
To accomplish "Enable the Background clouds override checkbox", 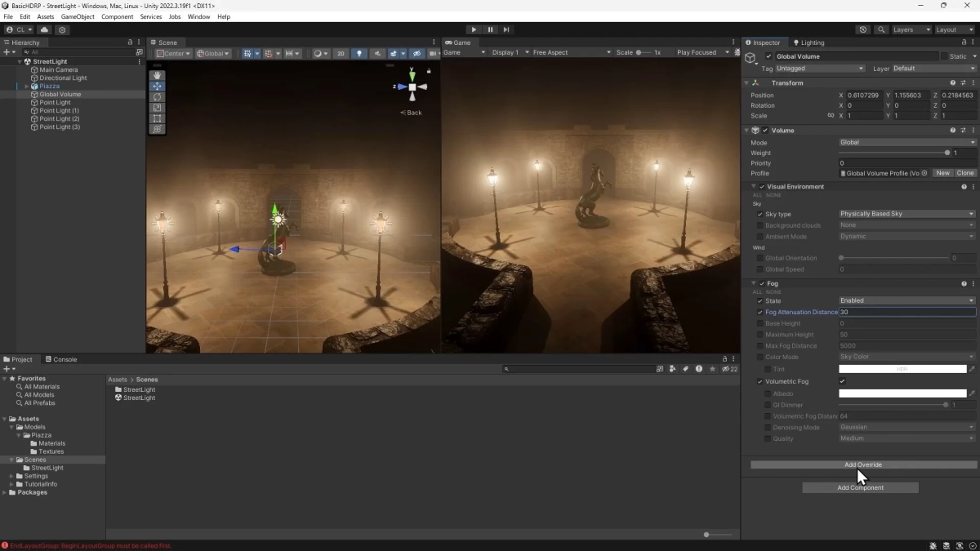I will [x=760, y=225].
